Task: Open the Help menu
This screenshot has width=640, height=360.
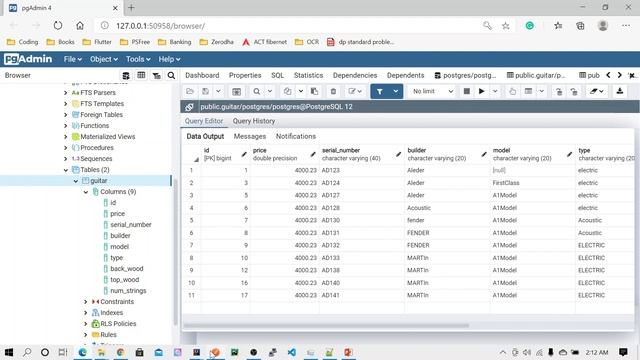Action: (x=169, y=59)
